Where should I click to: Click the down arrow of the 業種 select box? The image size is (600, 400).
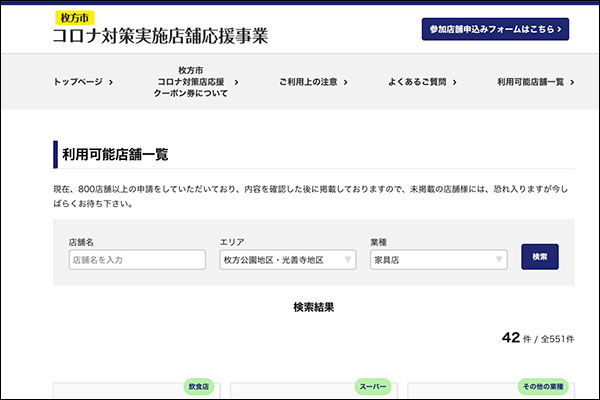pyautogui.click(x=498, y=260)
